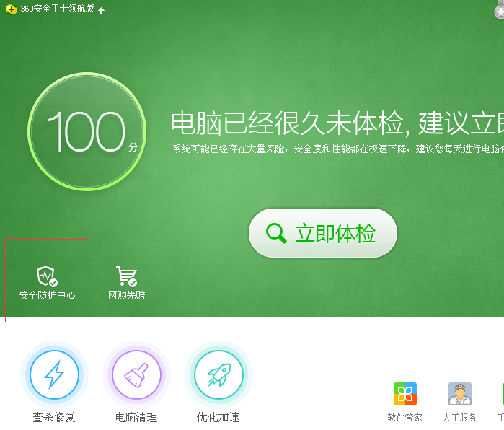Click the 软件管家 label text

tap(404, 418)
